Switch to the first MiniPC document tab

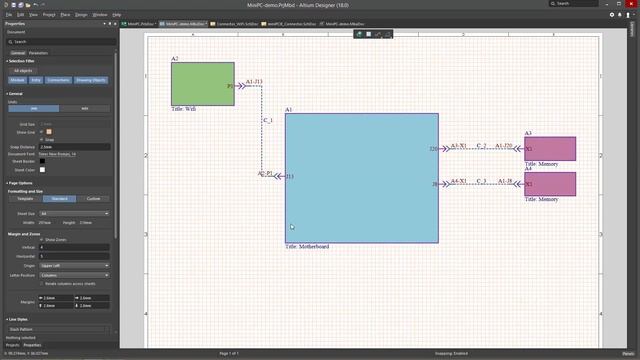click(x=139, y=24)
